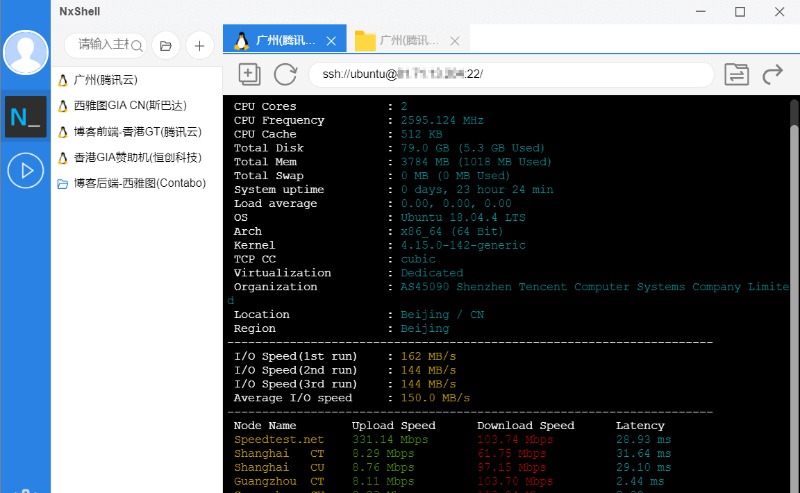Viewport: 800px width, 493px height.
Task: Switch to the 广州(腾讯... file browser tab
Action: pos(408,38)
